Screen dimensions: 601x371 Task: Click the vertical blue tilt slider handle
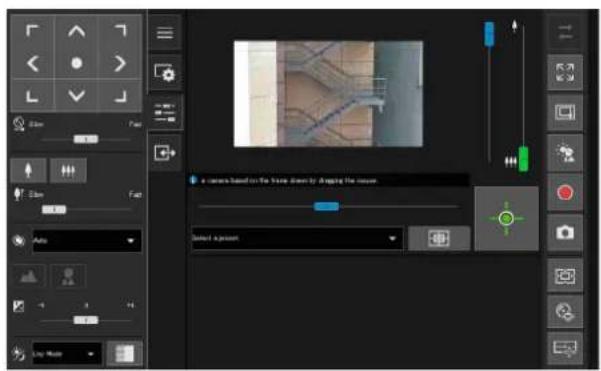pyautogui.click(x=489, y=34)
